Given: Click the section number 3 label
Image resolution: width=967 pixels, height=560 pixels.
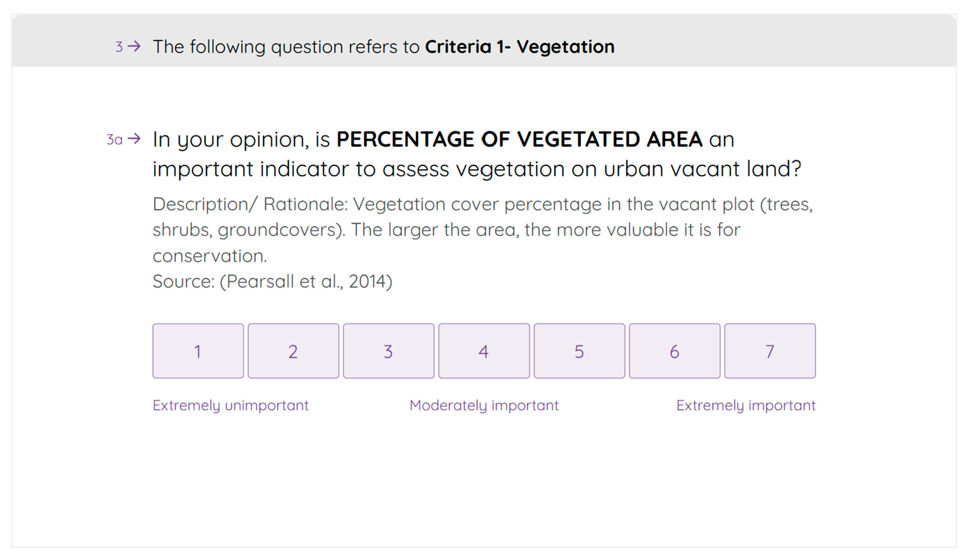Looking at the screenshot, I should [119, 47].
